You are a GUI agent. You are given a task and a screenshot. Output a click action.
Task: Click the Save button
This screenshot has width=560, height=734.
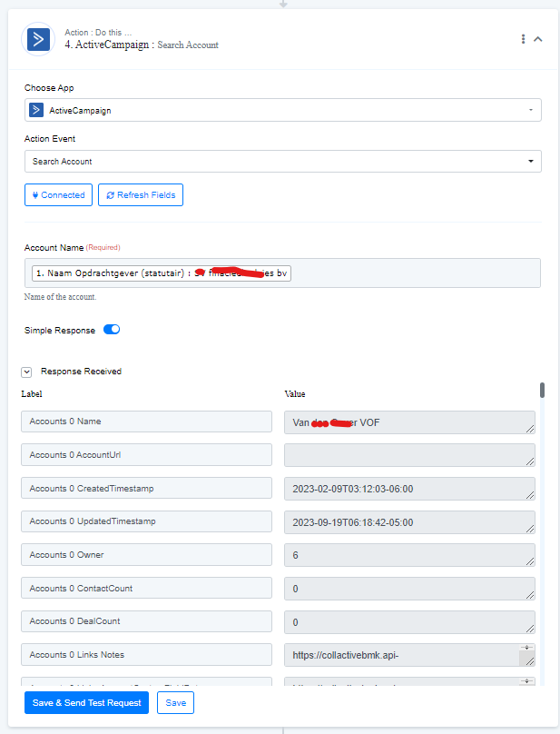175,702
